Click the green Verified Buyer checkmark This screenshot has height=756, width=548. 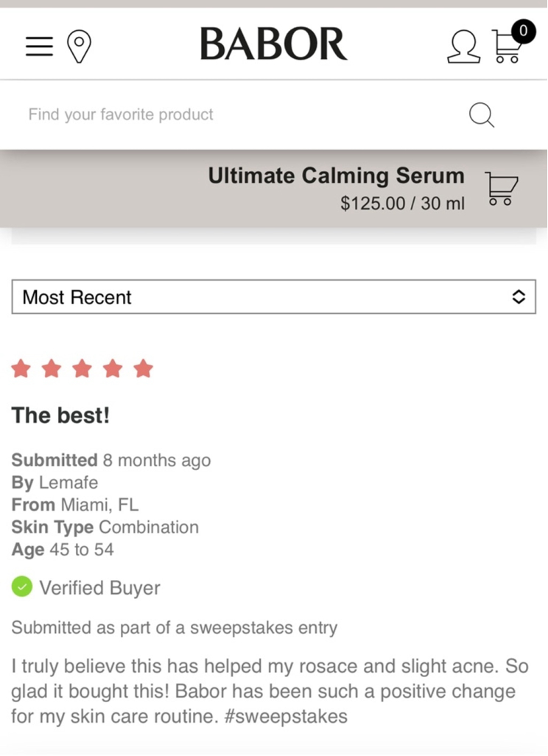(21, 587)
